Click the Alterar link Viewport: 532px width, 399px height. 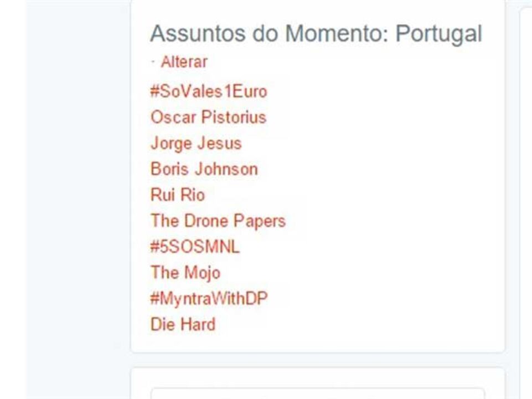(184, 62)
